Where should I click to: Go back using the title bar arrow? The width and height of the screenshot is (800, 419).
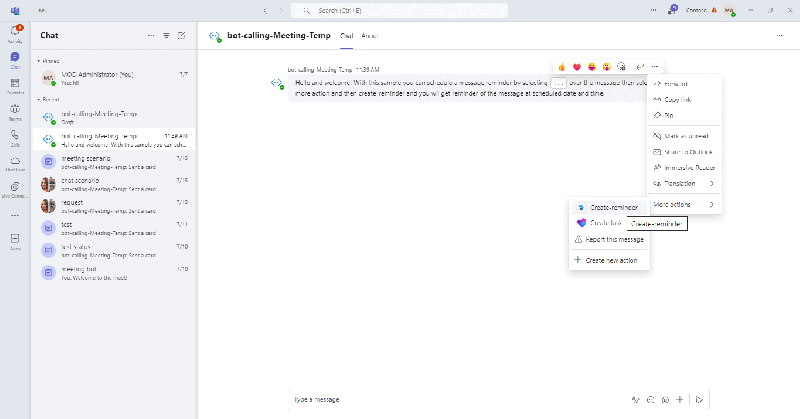[265, 11]
